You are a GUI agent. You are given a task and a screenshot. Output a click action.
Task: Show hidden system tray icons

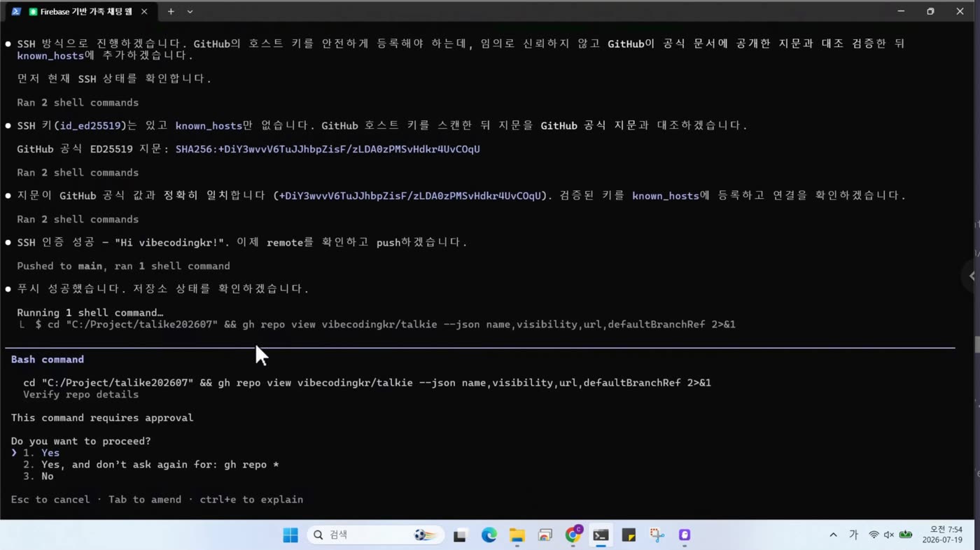pos(833,535)
